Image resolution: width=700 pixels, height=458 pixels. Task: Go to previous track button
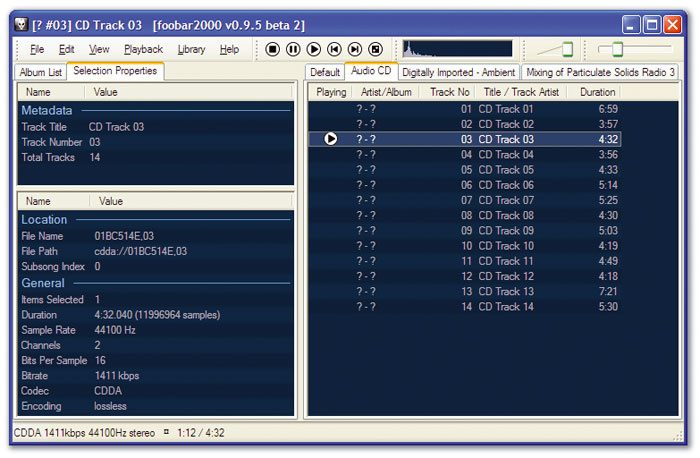[x=334, y=49]
